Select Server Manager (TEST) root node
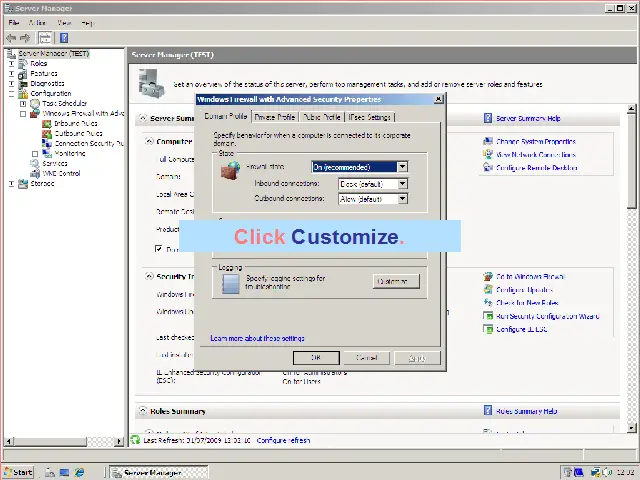Viewport: 640px width, 480px height. [x=53, y=53]
